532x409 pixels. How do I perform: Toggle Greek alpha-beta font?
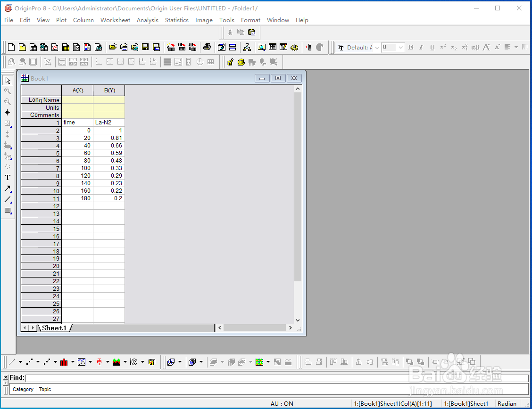tap(475, 47)
